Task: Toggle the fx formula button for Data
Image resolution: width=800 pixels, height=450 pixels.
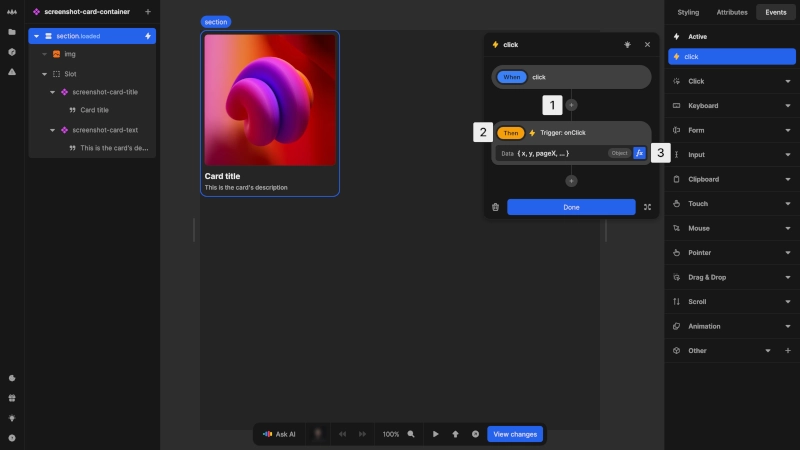Action: pyautogui.click(x=639, y=153)
